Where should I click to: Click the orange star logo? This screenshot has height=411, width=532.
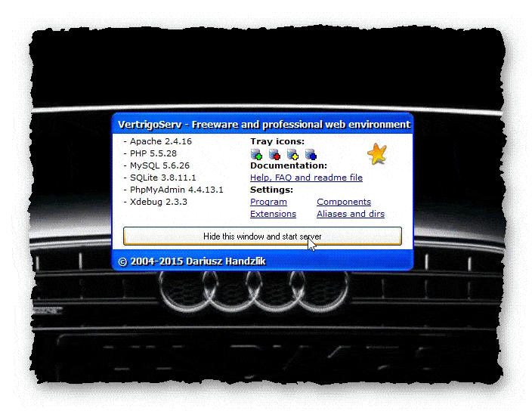click(x=377, y=154)
